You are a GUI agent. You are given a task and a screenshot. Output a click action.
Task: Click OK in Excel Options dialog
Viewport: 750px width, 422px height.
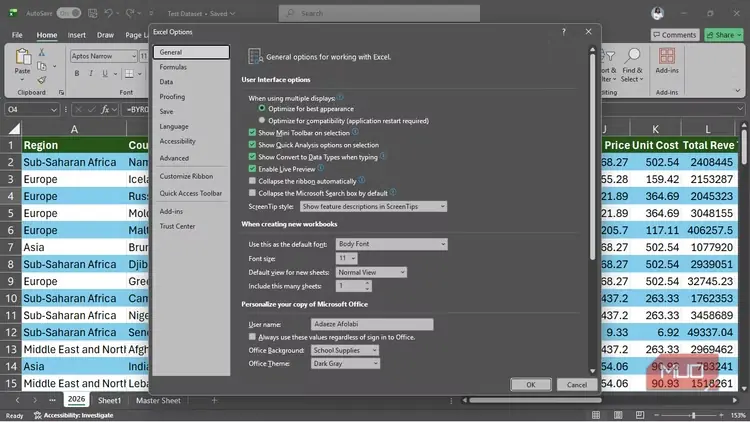(530, 385)
